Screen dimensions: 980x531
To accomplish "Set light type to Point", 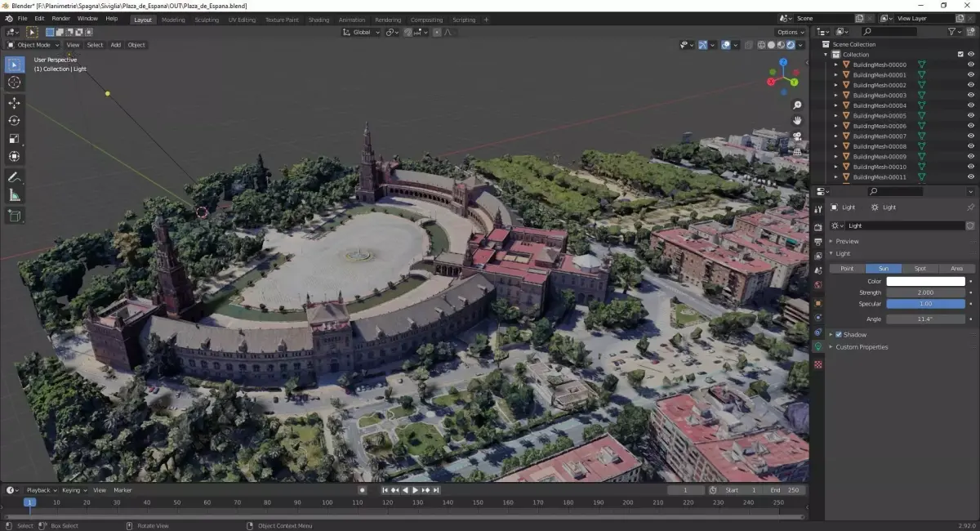I will coord(847,268).
